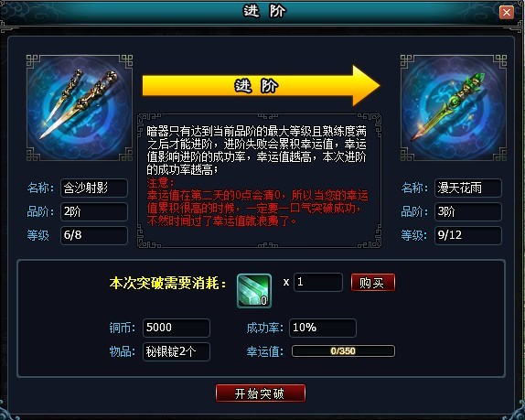
Task: Select the 铜币 5000 cost field
Action: [x=177, y=328]
